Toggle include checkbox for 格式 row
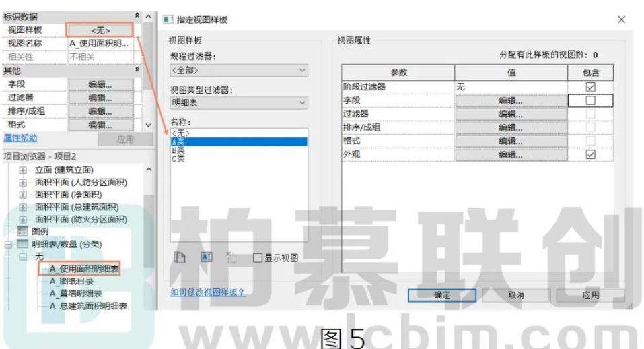Viewport: 644px width, 349px height. tap(590, 141)
